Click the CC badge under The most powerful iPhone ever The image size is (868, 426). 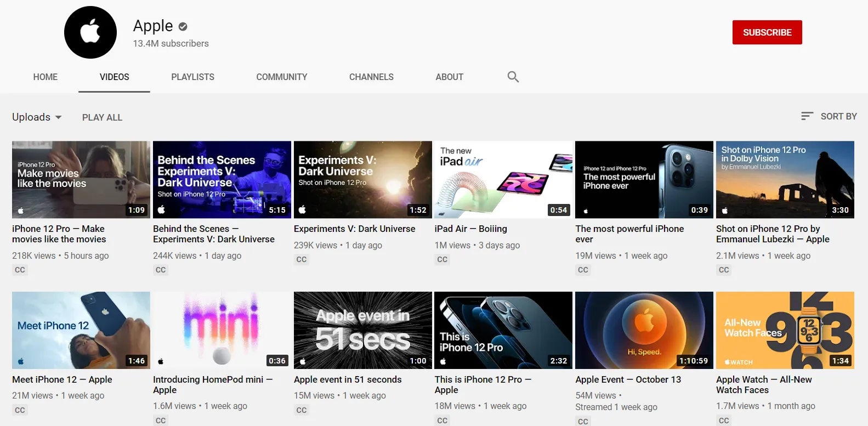583,270
